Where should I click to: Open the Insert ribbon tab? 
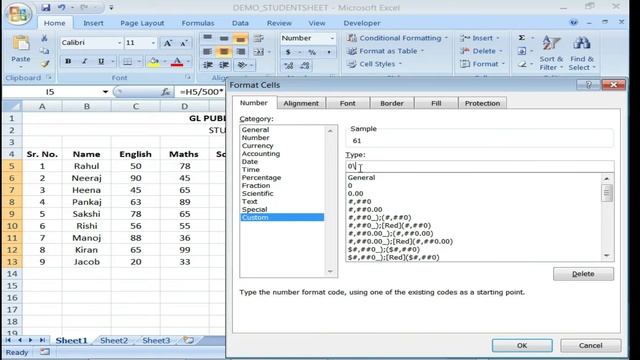pyautogui.click(x=93, y=23)
